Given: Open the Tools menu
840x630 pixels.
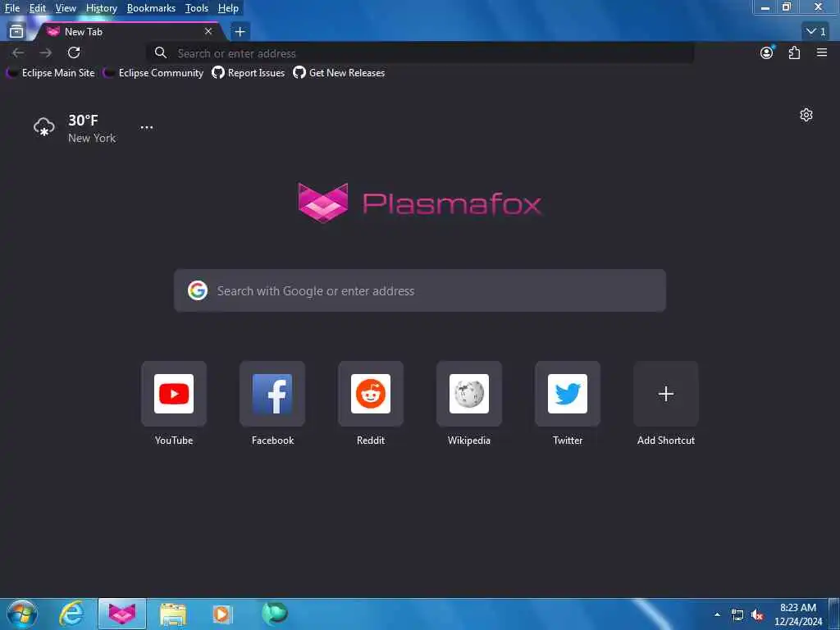Looking at the screenshot, I should tap(196, 8).
